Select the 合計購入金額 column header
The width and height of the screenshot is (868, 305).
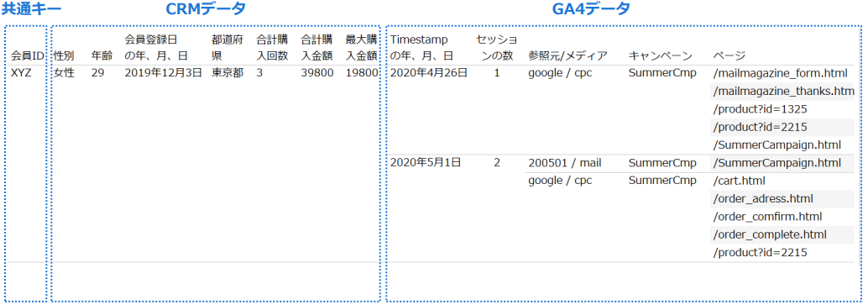coord(316,48)
